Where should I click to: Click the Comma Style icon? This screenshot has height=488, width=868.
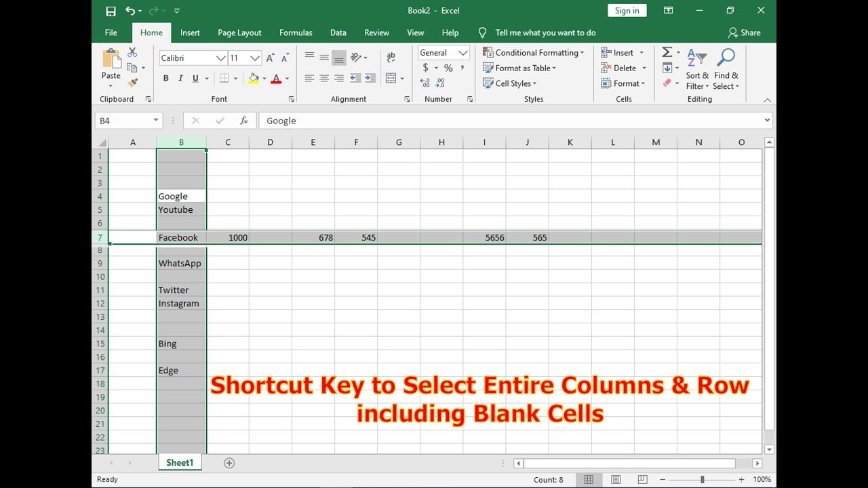click(x=462, y=68)
